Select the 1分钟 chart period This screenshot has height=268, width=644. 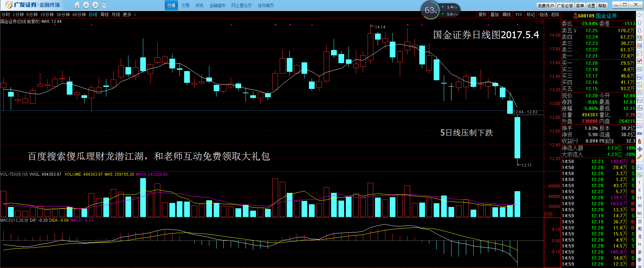click(x=18, y=15)
